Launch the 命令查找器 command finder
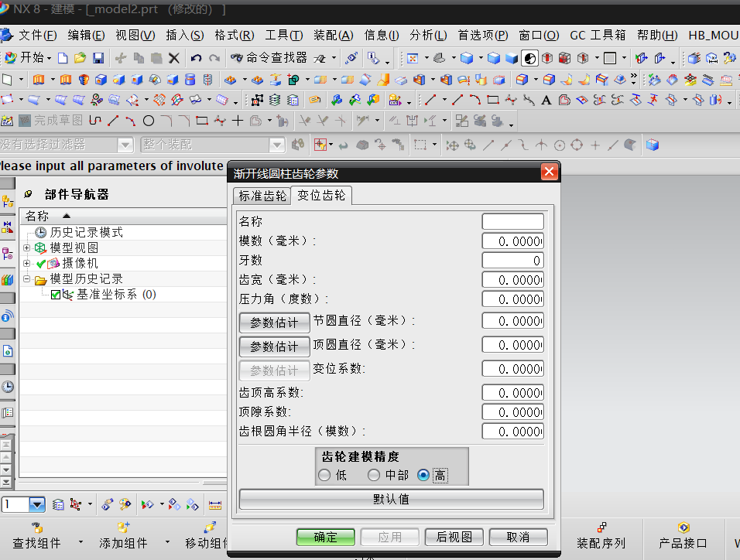The width and height of the screenshot is (740, 560). click(269, 58)
